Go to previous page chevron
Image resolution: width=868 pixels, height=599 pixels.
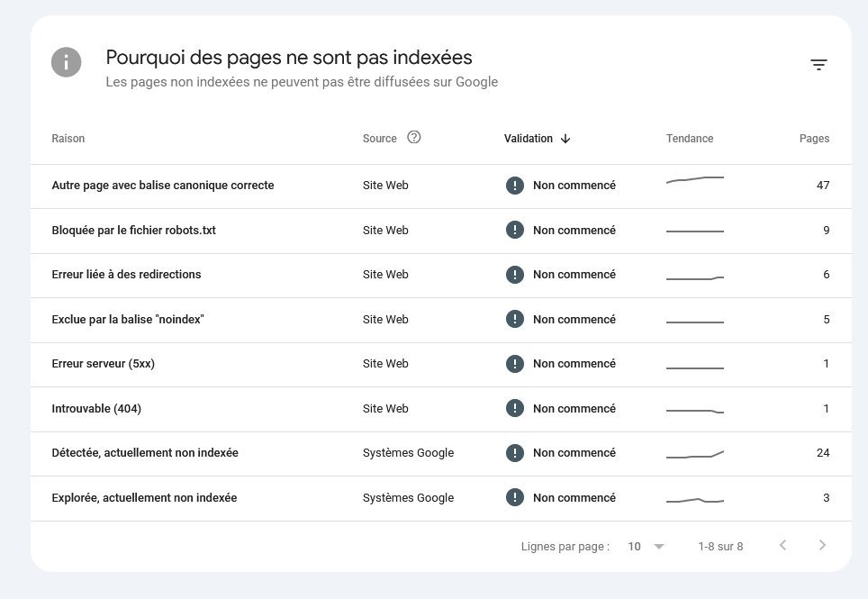click(x=782, y=546)
